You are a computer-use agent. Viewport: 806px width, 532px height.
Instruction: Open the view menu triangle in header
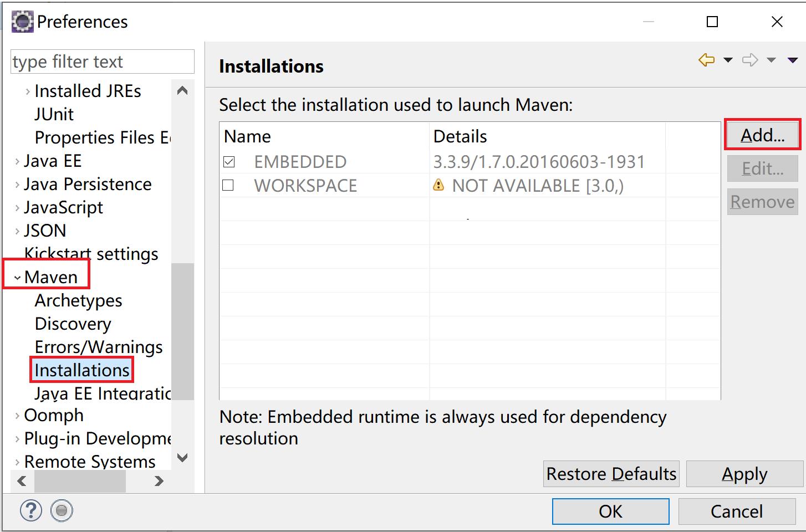(x=793, y=60)
